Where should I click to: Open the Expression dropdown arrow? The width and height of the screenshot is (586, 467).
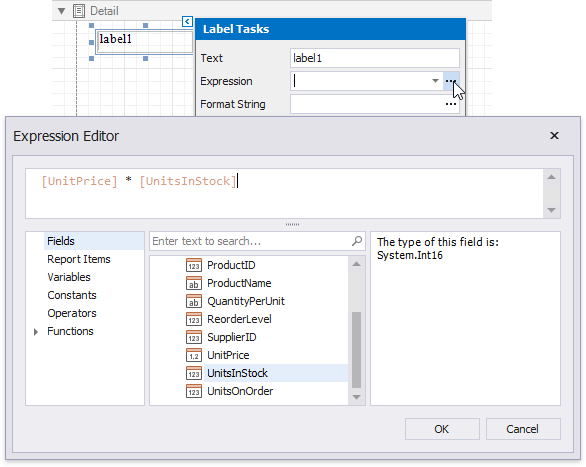point(435,81)
